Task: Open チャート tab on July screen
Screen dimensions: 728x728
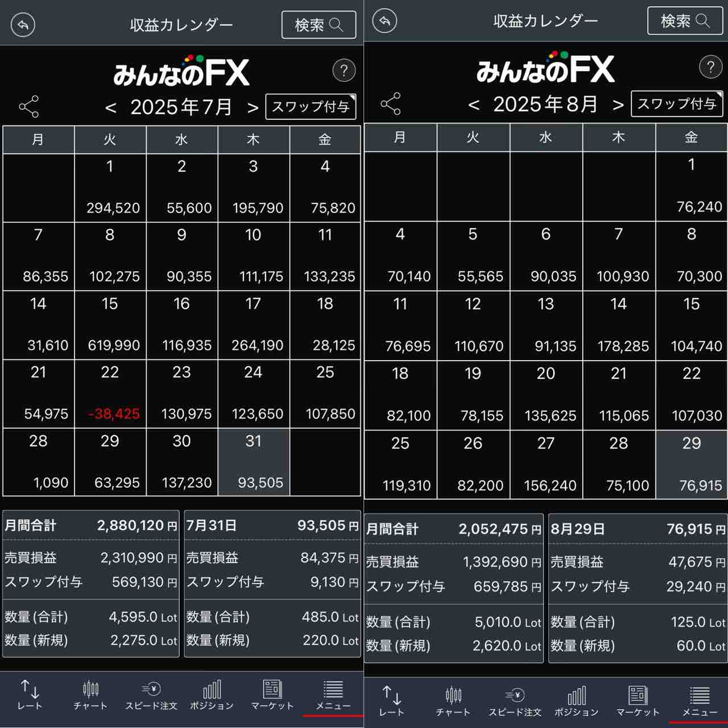Action: click(90, 694)
